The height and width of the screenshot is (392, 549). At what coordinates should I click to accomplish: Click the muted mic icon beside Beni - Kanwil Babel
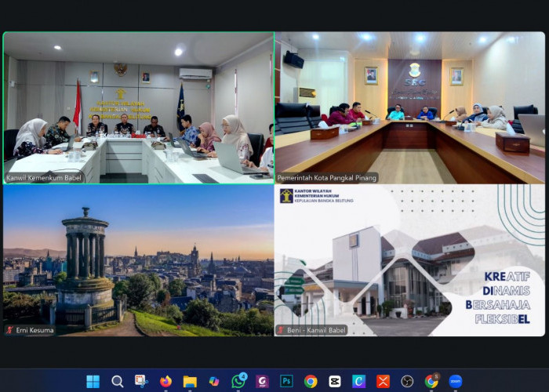281,330
